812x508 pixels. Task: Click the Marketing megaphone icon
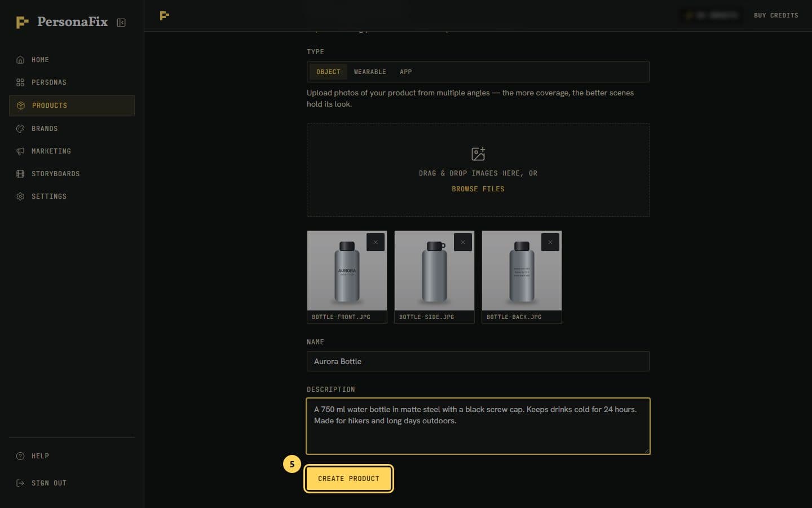coord(20,151)
